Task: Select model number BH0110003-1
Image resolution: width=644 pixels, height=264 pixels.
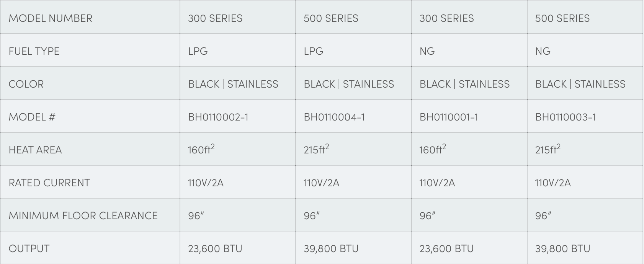Action: (566, 117)
